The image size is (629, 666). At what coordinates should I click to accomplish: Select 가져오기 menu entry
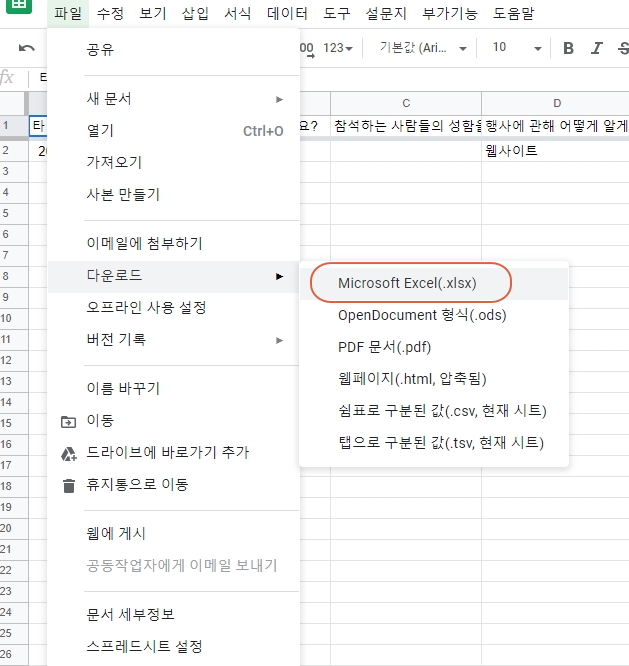click(174, 162)
